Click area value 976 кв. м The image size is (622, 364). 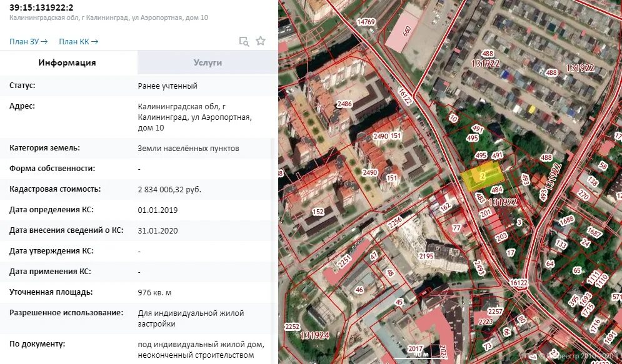tap(154, 293)
